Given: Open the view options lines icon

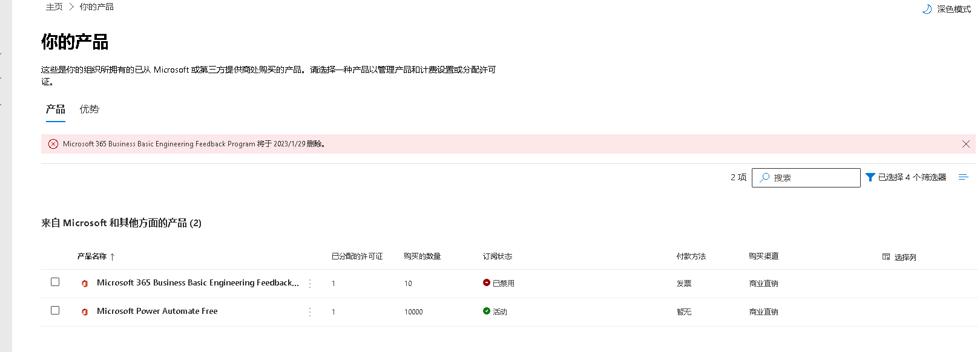Looking at the screenshot, I should [x=964, y=177].
